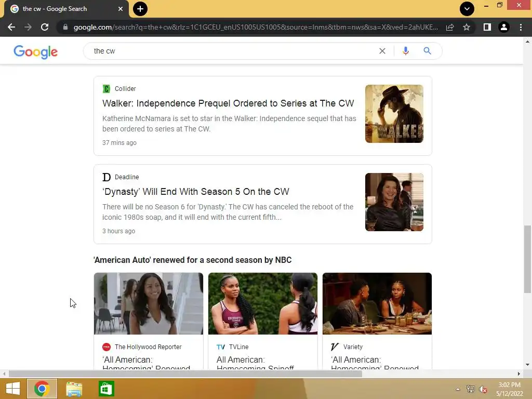Click the horizontal scrollbar thumb

pos(185,374)
